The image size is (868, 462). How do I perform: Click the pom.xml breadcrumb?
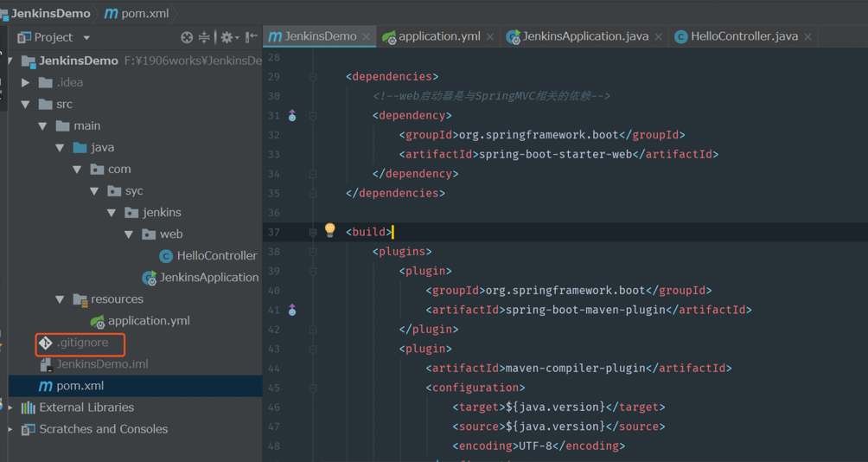pos(145,13)
